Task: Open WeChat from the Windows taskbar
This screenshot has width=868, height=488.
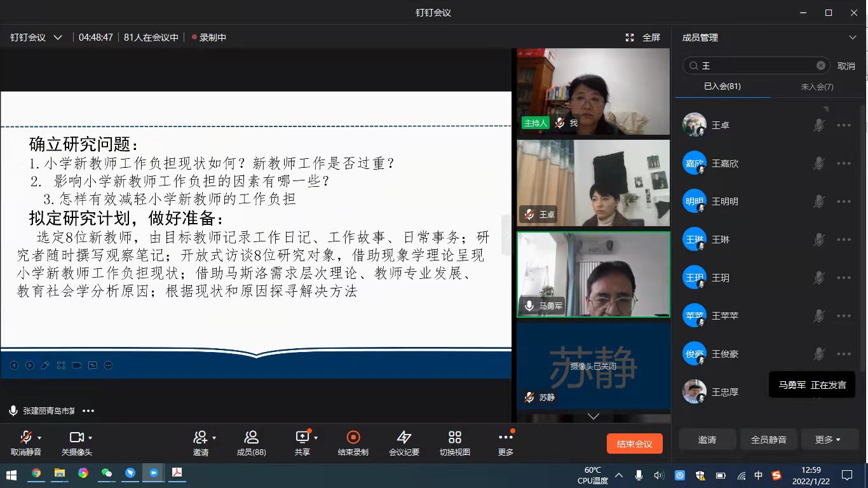Action: click(x=107, y=473)
